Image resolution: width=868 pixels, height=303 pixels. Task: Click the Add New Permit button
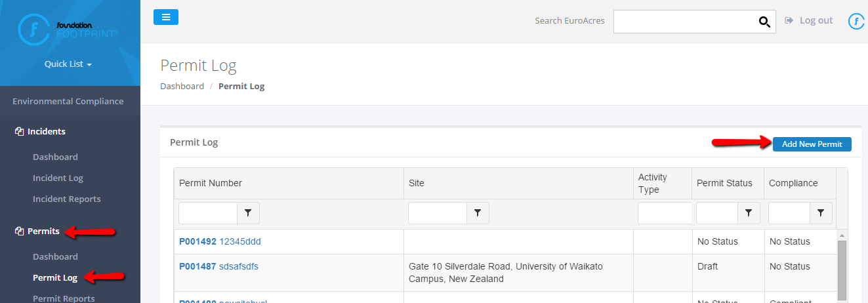tap(812, 144)
